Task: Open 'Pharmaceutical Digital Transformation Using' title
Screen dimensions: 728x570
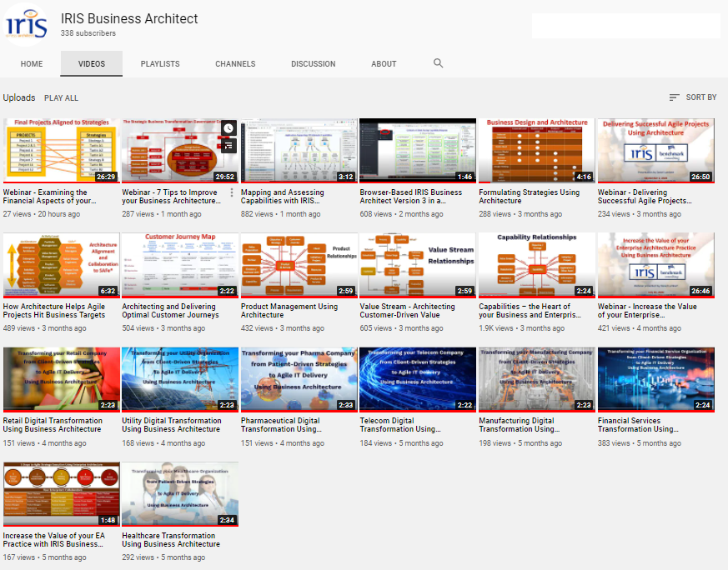Action: (281, 425)
